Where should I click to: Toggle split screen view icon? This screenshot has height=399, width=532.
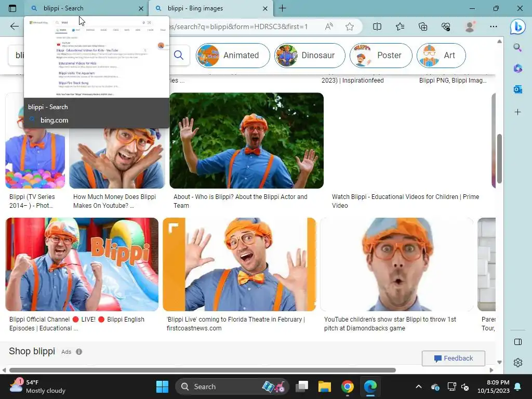click(377, 26)
